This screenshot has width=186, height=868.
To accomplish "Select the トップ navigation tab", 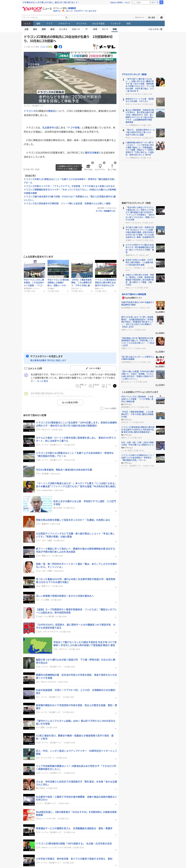I will pyautogui.click(x=27, y=24).
